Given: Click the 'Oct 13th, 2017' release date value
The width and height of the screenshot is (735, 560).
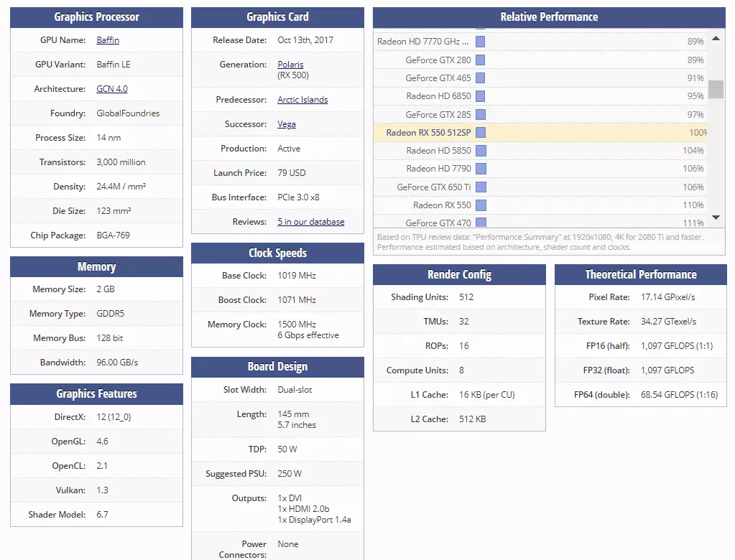Looking at the screenshot, I should click(x=305, y=40).
